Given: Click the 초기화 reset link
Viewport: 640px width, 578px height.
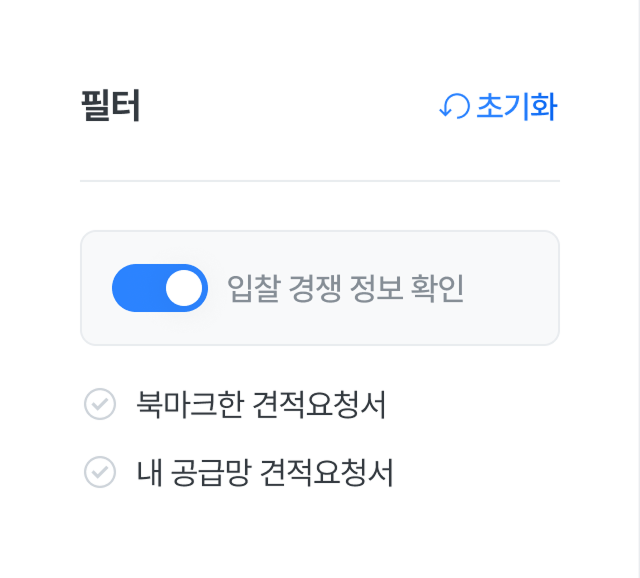Looking at the screenshot, I should point(516,106).
